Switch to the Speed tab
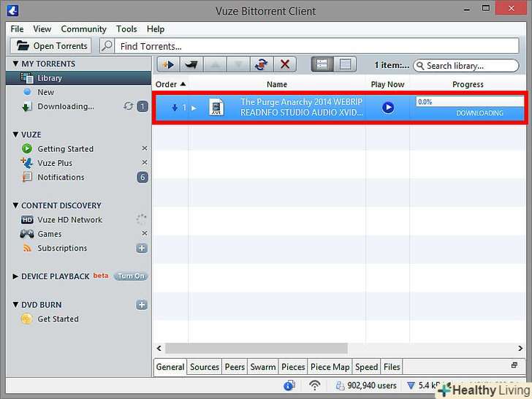 366,367
